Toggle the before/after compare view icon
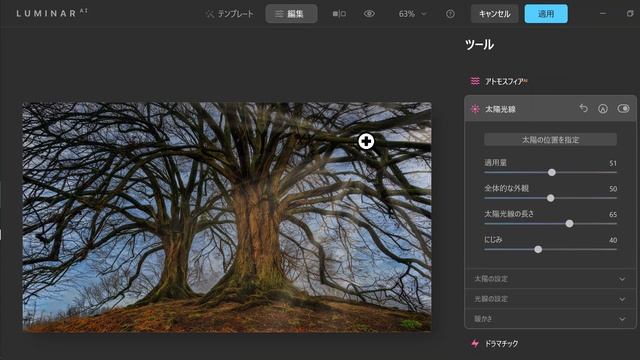Screen dimensions: 640x360 pos(339,14)
